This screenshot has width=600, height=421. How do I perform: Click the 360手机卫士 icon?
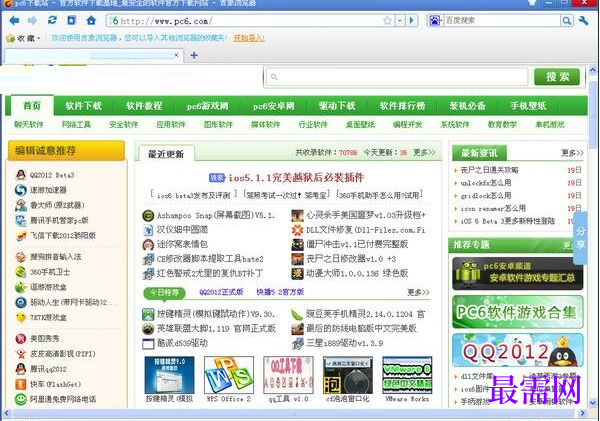point(21,272)
